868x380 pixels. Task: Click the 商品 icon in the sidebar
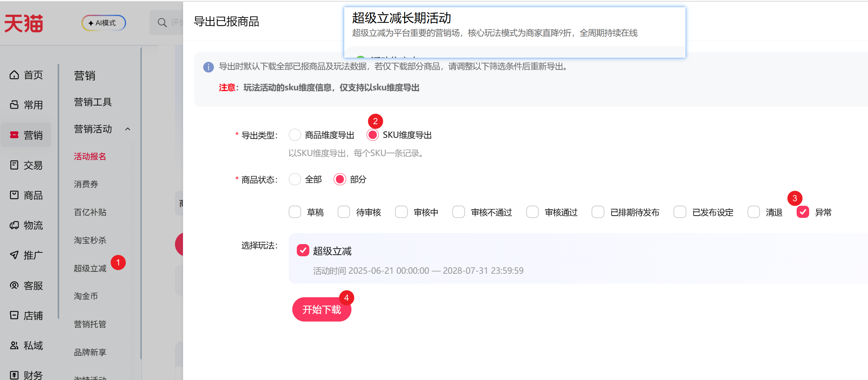click(x=14, y=195)
